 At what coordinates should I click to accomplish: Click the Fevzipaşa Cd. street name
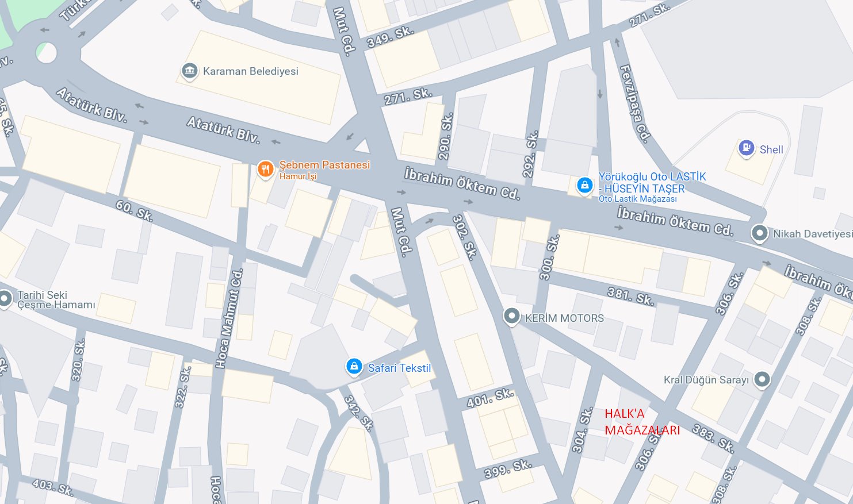(634, 104)
